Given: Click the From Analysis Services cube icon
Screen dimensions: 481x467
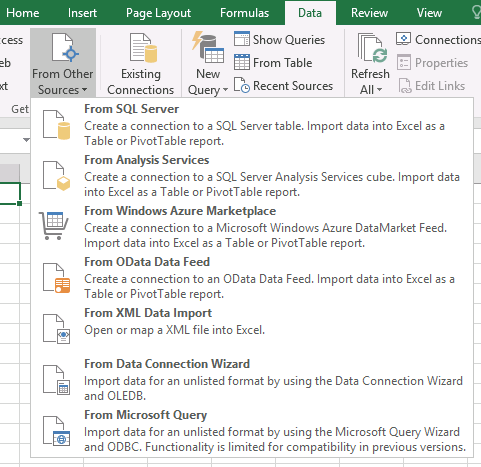Looking at the screenshot, I should click(x=56, y=176).
